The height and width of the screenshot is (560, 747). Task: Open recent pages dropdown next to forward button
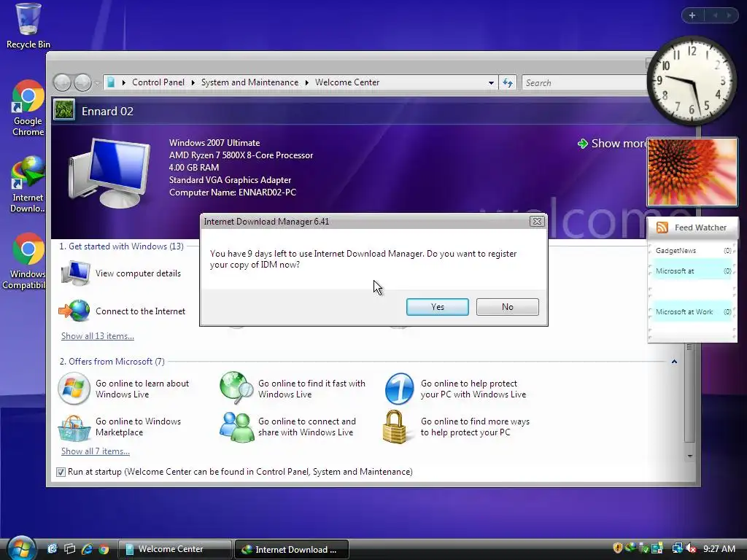click(x=97, y=83)
